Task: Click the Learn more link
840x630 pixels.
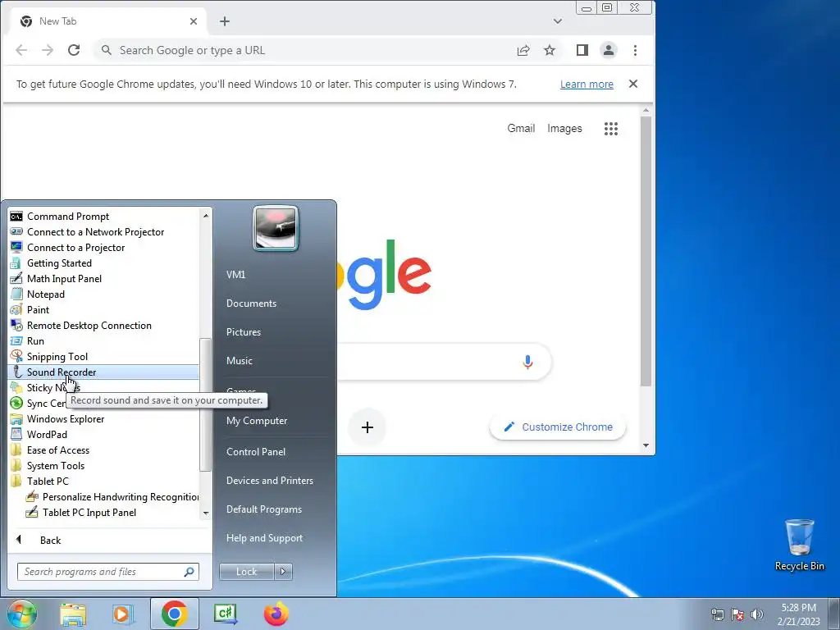Action: tap(587, 84)
